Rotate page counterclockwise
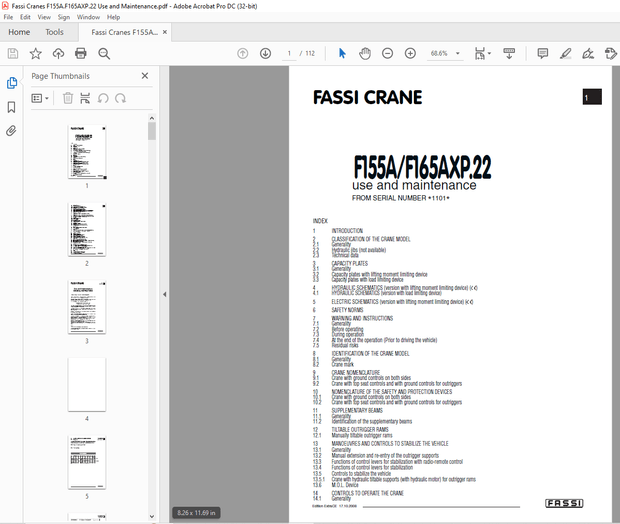 point(103,98)
